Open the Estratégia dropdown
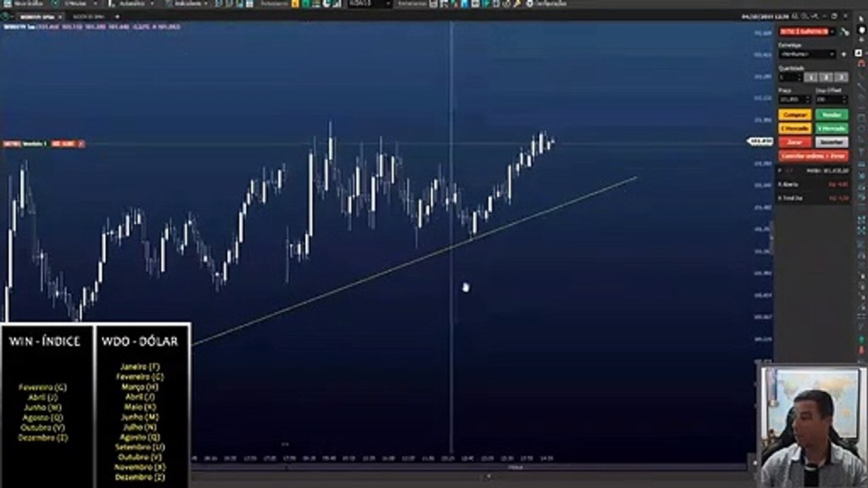Screen dimensions: 868x488 click(x=807, y=54)
